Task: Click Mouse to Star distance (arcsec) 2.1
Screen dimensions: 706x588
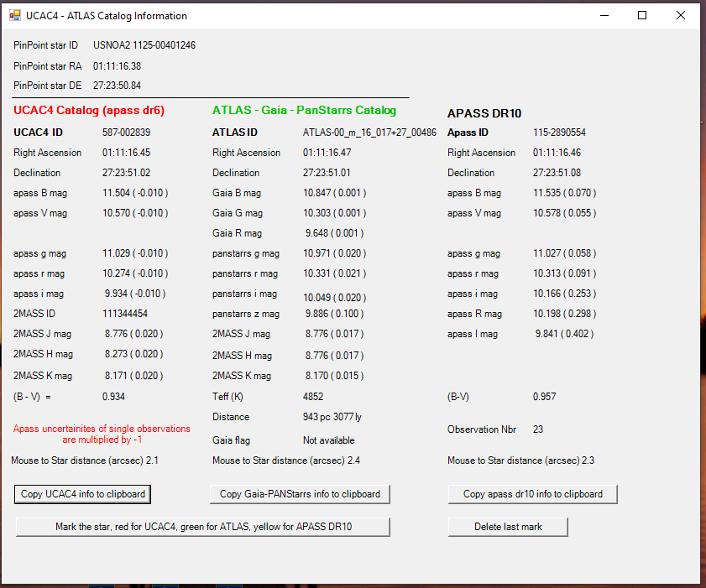Action: pyautogui.click(x=85, y=461)
